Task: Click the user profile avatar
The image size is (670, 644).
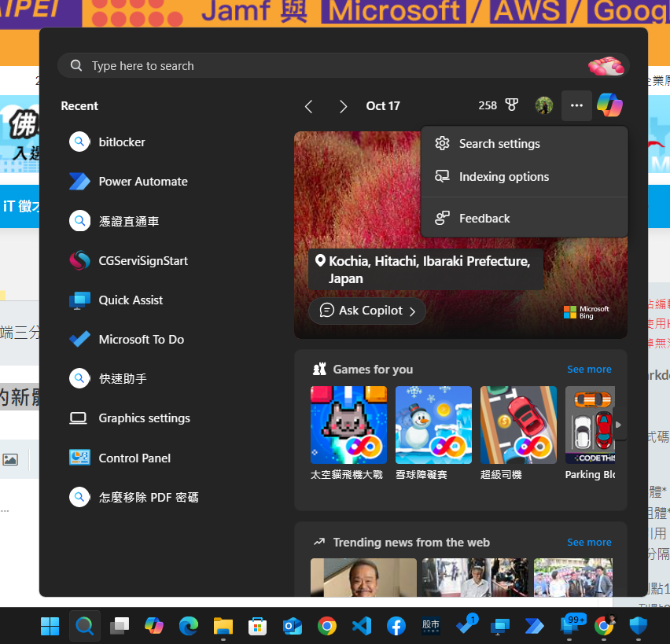Action: tap(544, 105)
